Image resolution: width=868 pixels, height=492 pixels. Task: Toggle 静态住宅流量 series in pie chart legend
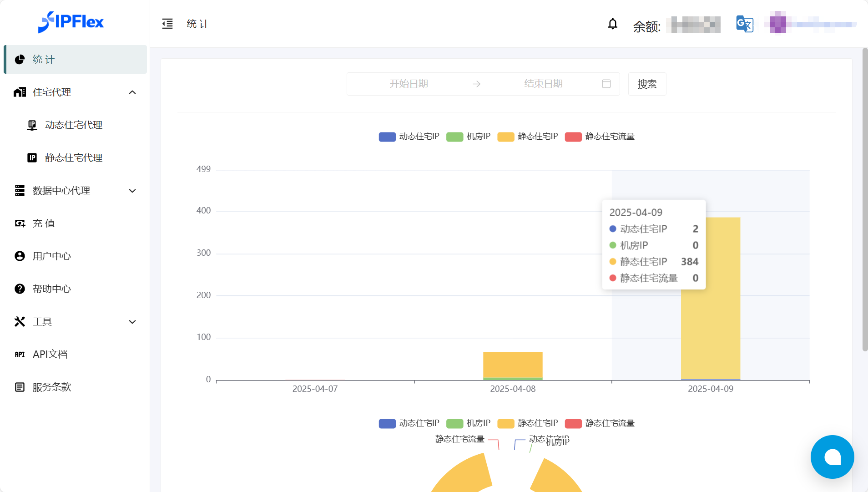[600, 423]
